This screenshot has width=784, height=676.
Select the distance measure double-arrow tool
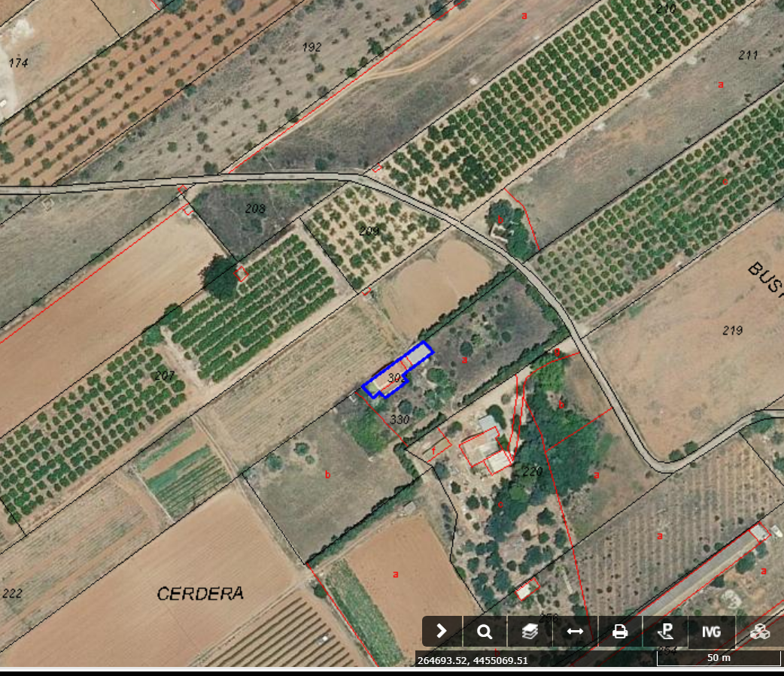point(575,632)
